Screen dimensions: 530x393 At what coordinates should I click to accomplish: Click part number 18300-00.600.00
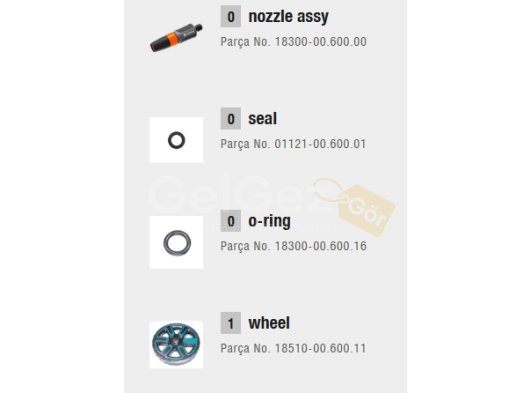(320, 42)
